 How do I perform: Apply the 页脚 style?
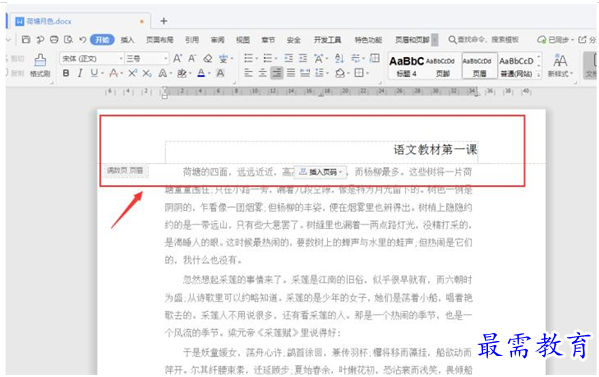pos(442,66)
